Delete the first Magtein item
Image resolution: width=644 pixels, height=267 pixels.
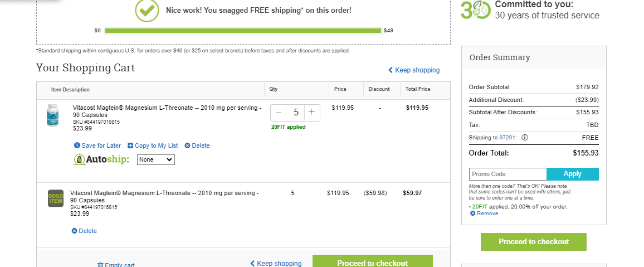click(x=197, y=145)
